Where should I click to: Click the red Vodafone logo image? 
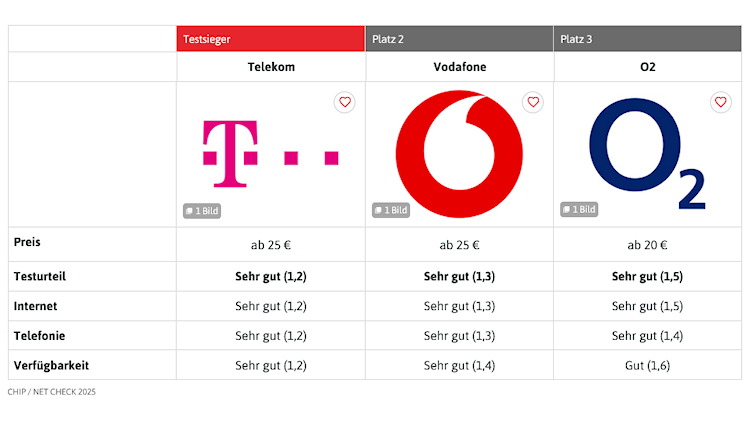click(x=459, y=153)
